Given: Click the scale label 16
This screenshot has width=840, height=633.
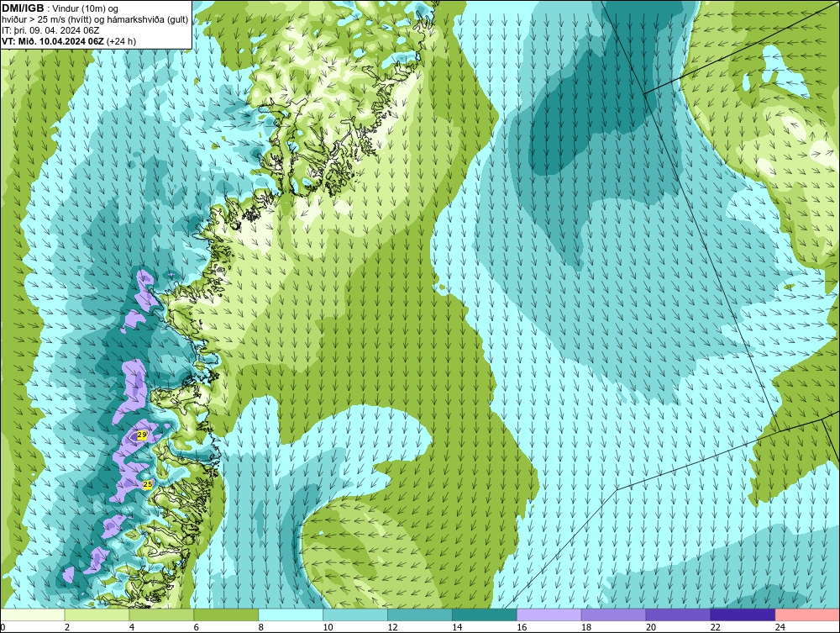Looking at the screenshot, I should pyautogui.click(x=522, y=627).
